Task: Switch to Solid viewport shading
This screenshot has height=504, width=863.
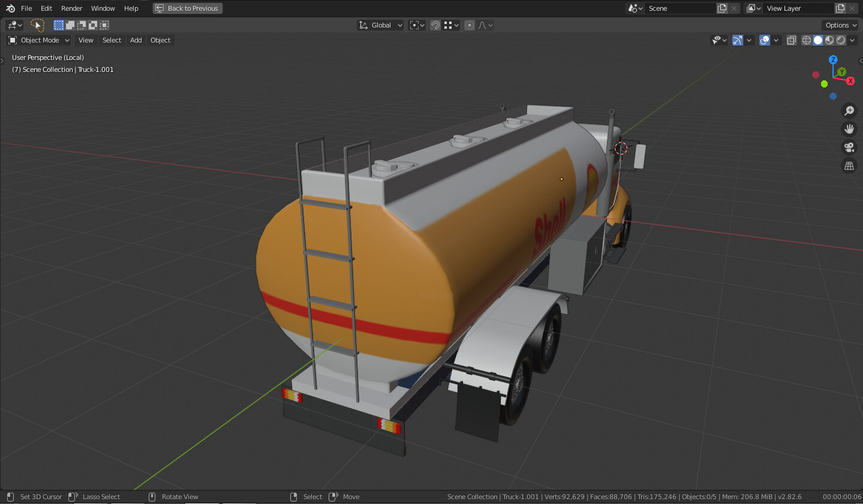Action: click(x=818, y=40)
